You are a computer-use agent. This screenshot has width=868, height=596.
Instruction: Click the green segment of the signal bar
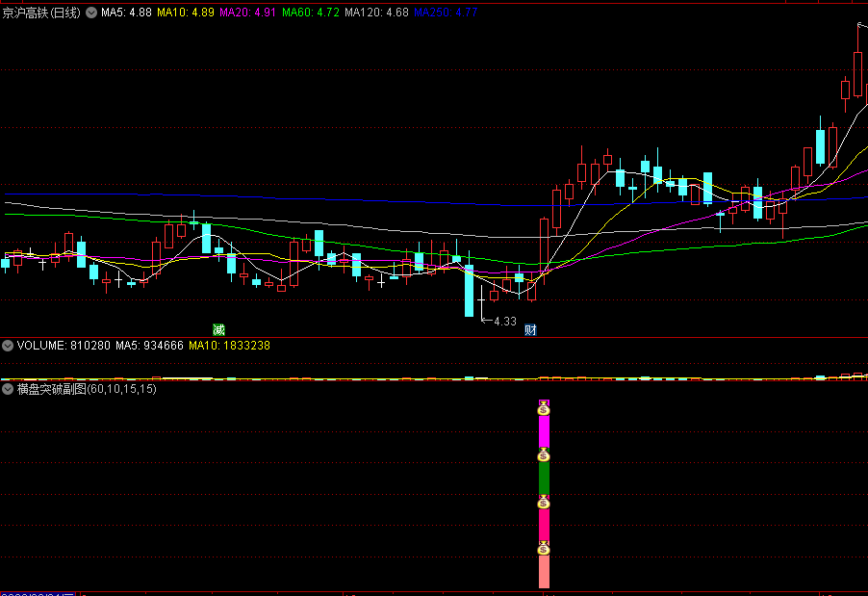[x=544, y=478]
